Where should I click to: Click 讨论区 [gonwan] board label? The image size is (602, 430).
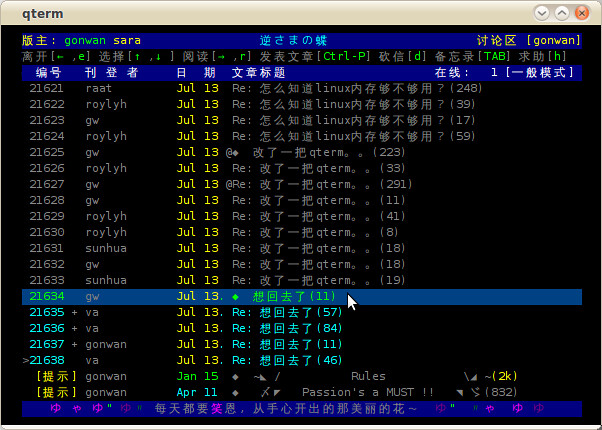[x=529, y=40]
